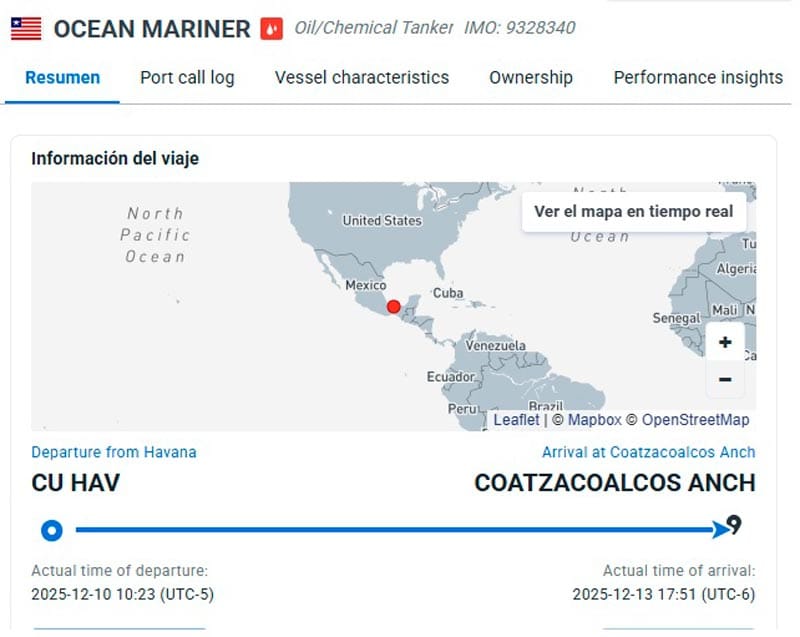800x637 pixels.
Task: Click the Liberia flag icon
Action: pyautogui.click(x=26, y=28)
